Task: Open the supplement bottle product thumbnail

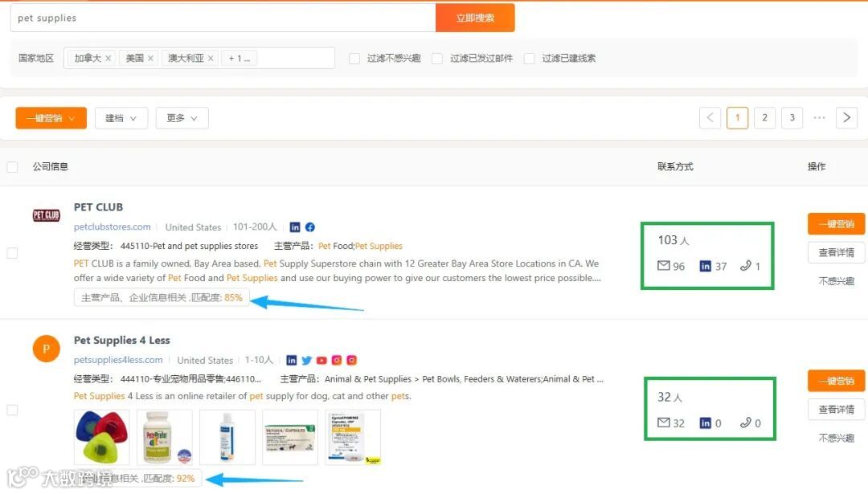Action: click(165, 437)
